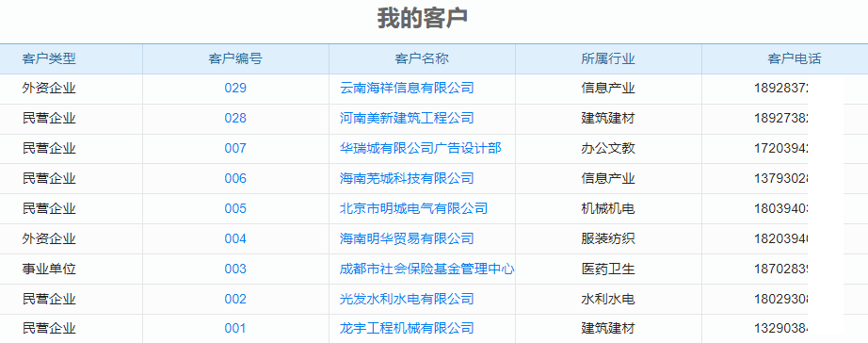The width and height of the screenshot is (868, 343).
Task: Click phone number starting 1720394
Action: 781,149
